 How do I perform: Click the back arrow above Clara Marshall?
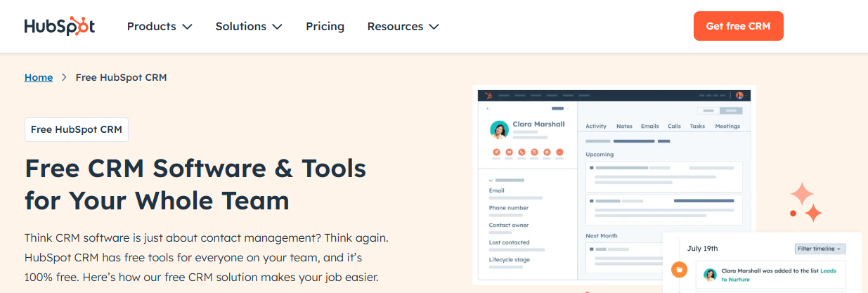[x=488, y=109]
